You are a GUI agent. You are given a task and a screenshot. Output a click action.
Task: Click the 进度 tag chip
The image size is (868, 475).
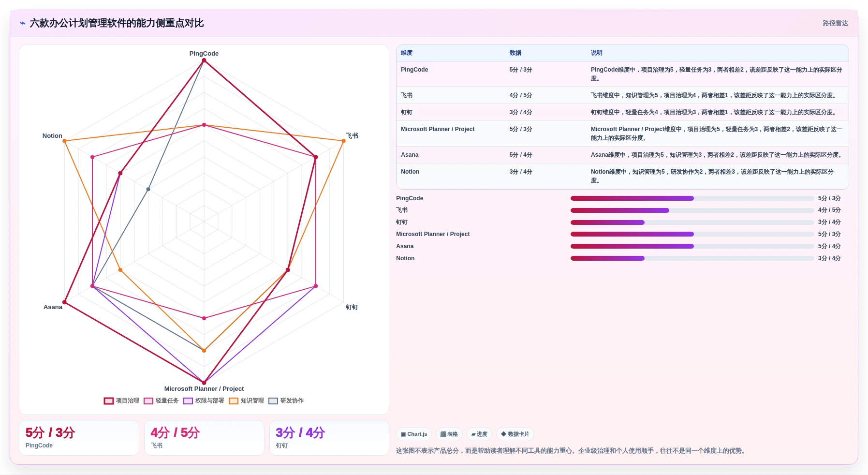[479, 434]
